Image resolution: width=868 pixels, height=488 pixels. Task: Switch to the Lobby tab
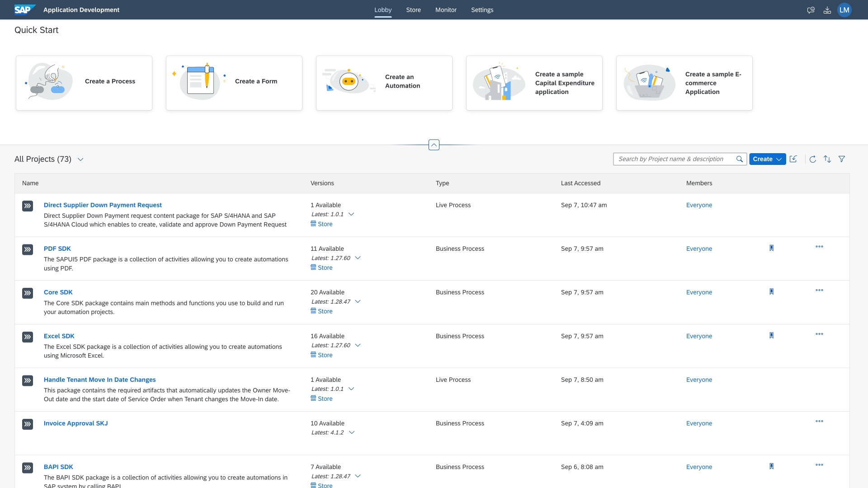[x=383, y=10]
